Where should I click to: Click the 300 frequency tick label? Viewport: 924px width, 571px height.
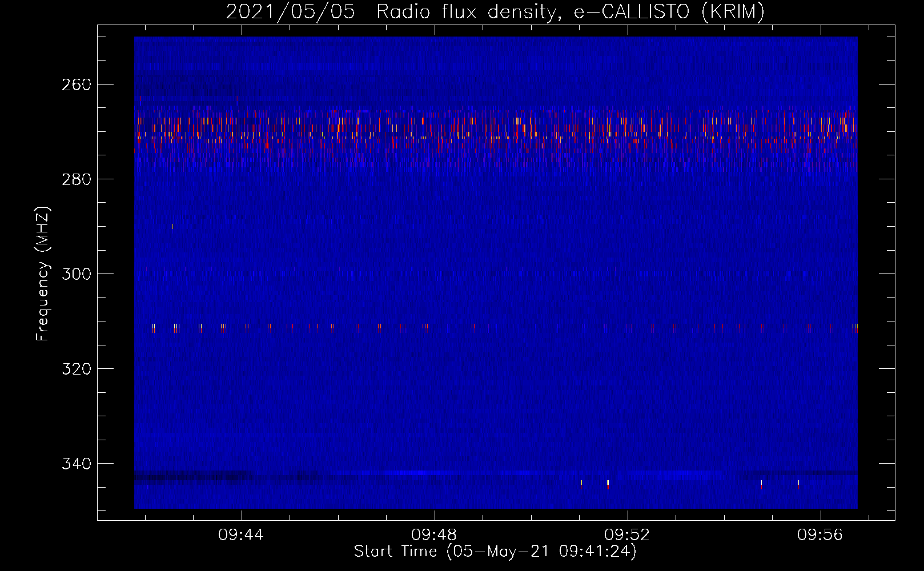[x=77, y=274]
